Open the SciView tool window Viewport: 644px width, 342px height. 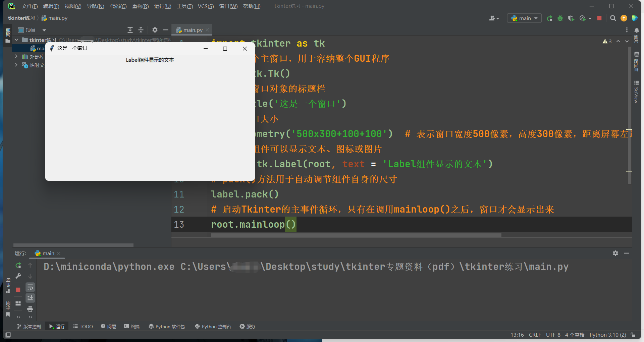pyautogui.click(x=637, y=92)
